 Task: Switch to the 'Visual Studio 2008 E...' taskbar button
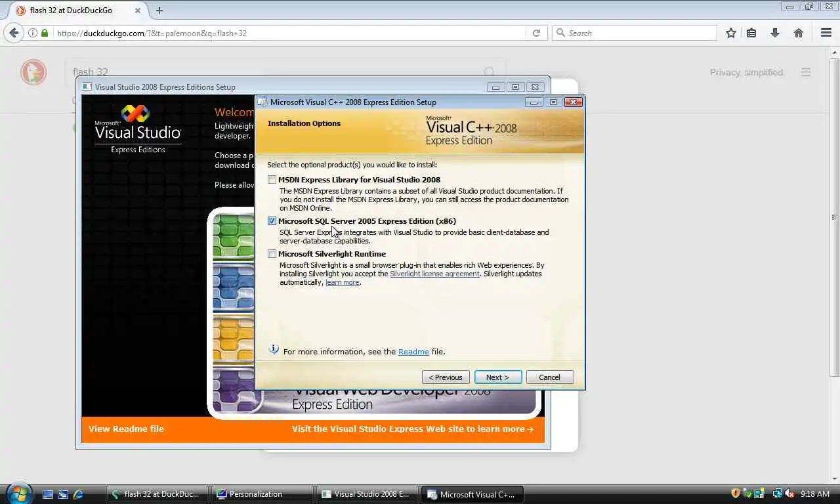click(x=367, y=494)
